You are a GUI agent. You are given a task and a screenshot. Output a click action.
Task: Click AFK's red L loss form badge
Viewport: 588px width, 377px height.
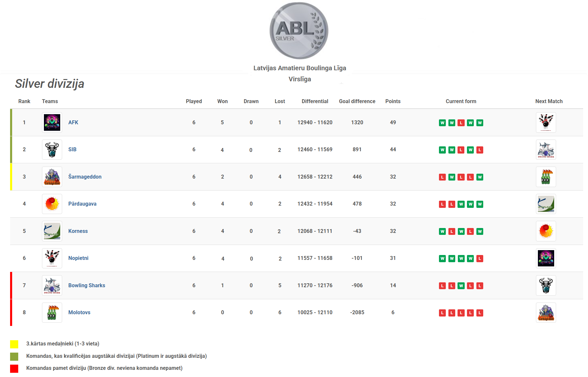(461, 123)
